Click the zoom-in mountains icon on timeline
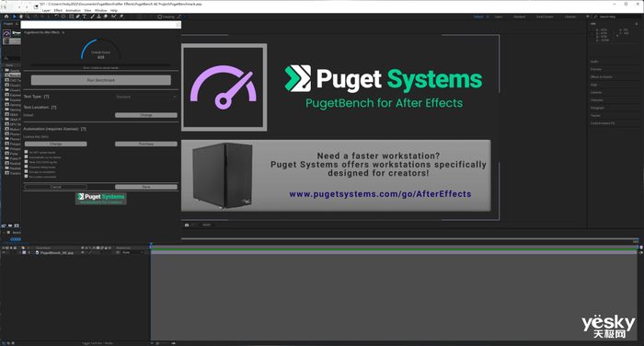The height and width of the screenshot is (346, 644). pos(173,343)
